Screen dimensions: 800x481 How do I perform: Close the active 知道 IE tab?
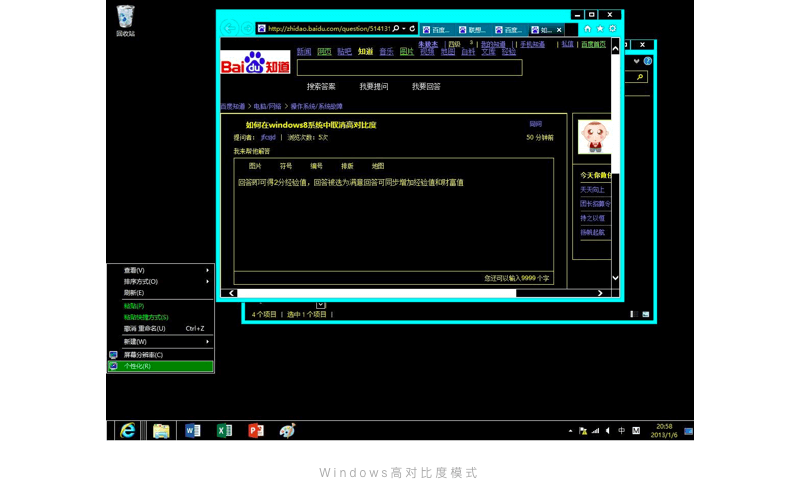pyautogui.click(x=559, y=30)
